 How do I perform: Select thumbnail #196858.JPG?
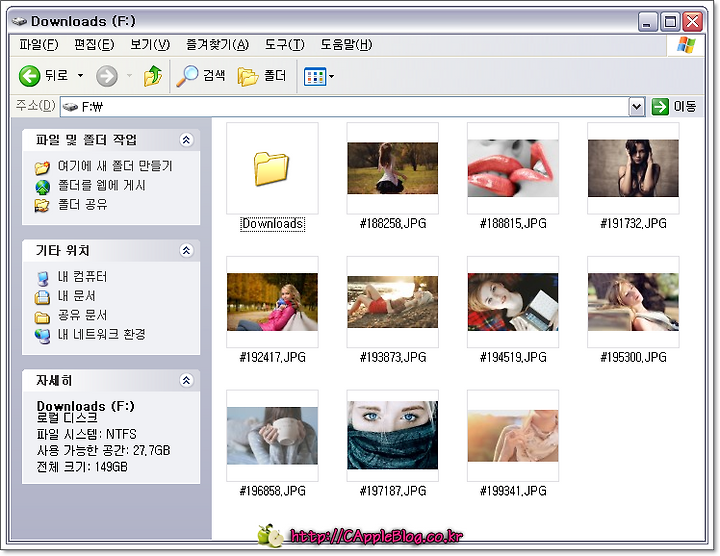[272, 435]
